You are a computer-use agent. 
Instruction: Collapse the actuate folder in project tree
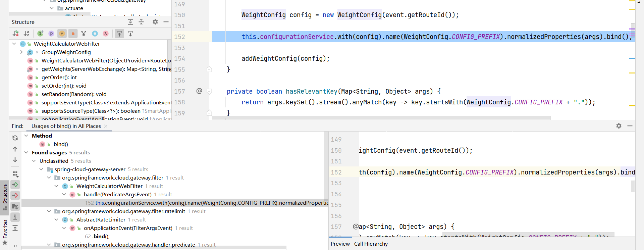(52, 8)
